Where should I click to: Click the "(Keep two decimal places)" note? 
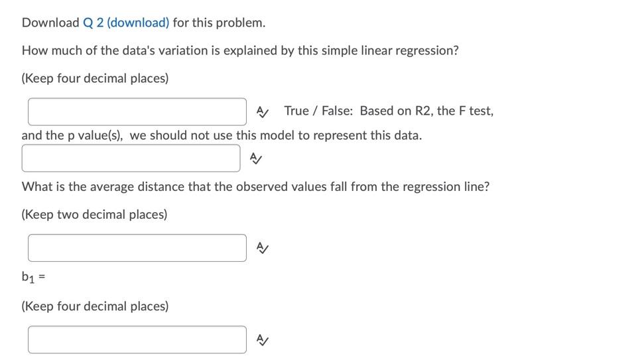click(x=94, y=215)
